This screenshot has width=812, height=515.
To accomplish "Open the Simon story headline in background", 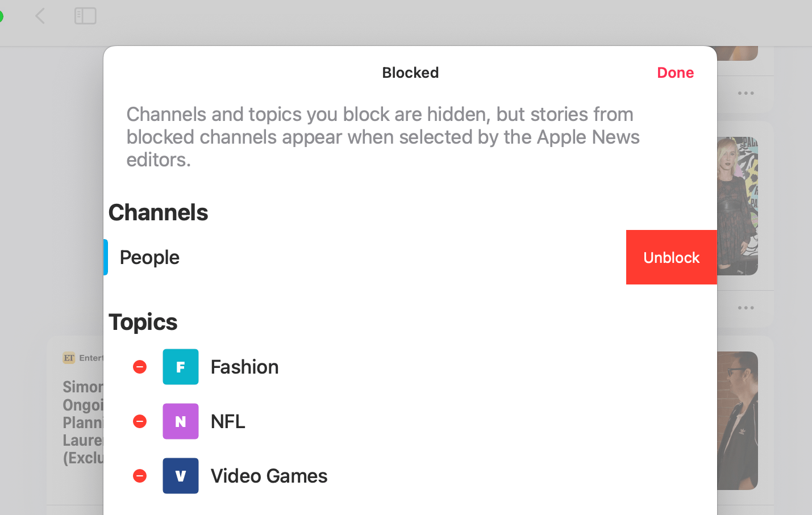I will (83, 422).
